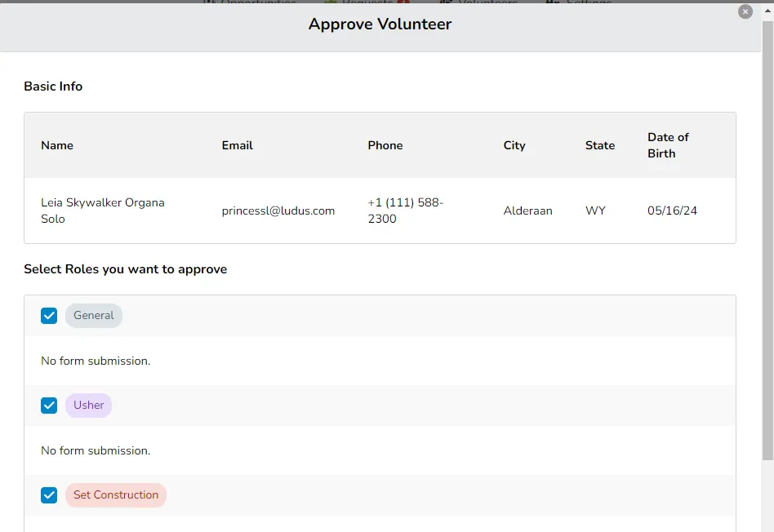Click the phone number +1 (111) 588-2300
The width and height of the screenshot is (774, 532).
(x=406, y=211)
